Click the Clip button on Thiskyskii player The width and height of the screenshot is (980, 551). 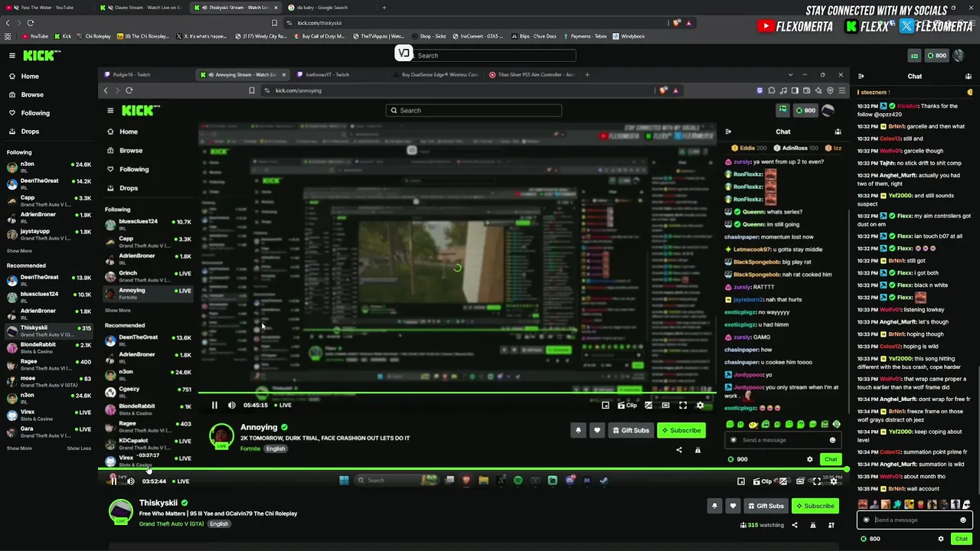tap(763, 481)
